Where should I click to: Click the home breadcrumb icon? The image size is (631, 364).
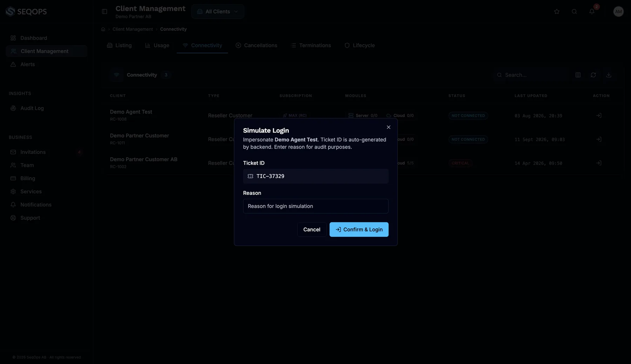pyautogui.click(x=103, y=29)
